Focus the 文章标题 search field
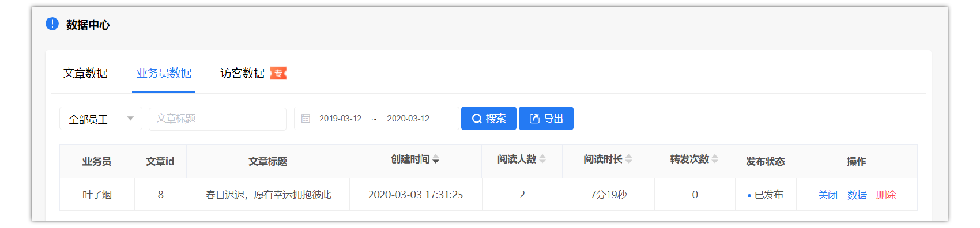Viewport: 980px width, 228px height. point(217,119)
